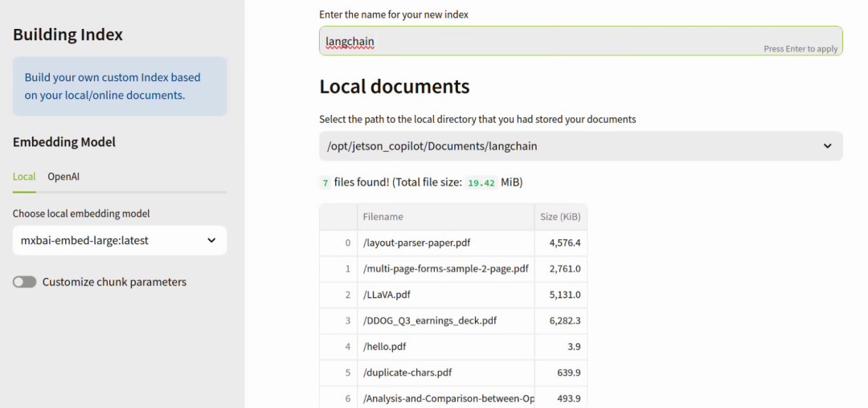Click row index 3 cell
This screenshot has width=868, height=408.
pos(338,320)
